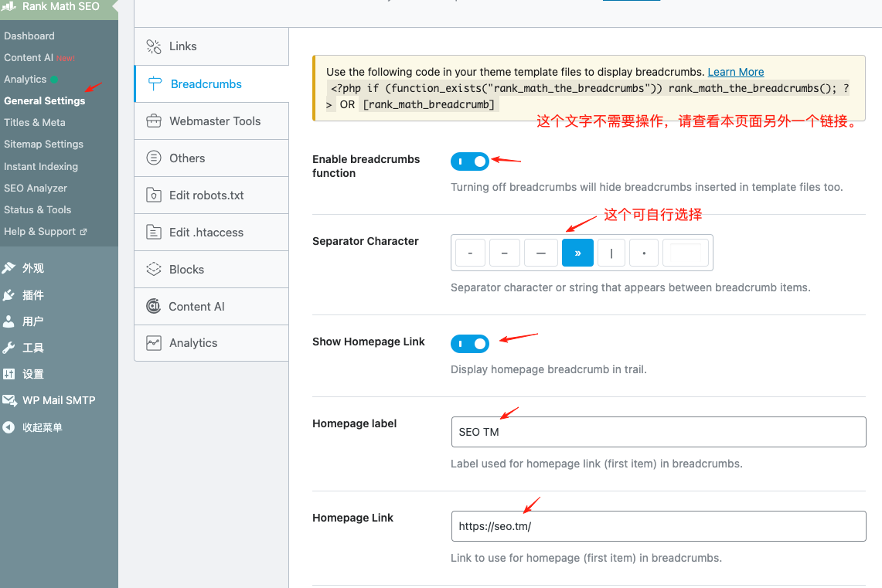Click the Analytics chart icon
The image size is (882, 588).
(x=154, y=343)
